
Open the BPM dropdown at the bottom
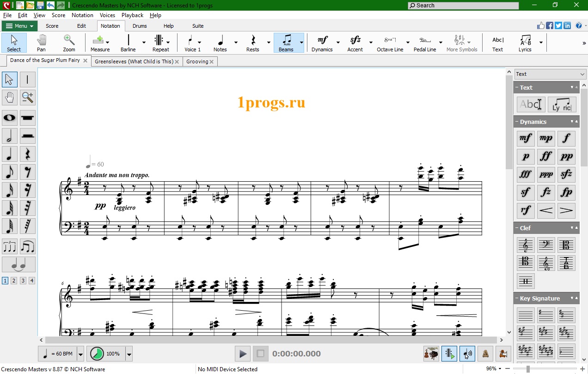coord(80,353)
